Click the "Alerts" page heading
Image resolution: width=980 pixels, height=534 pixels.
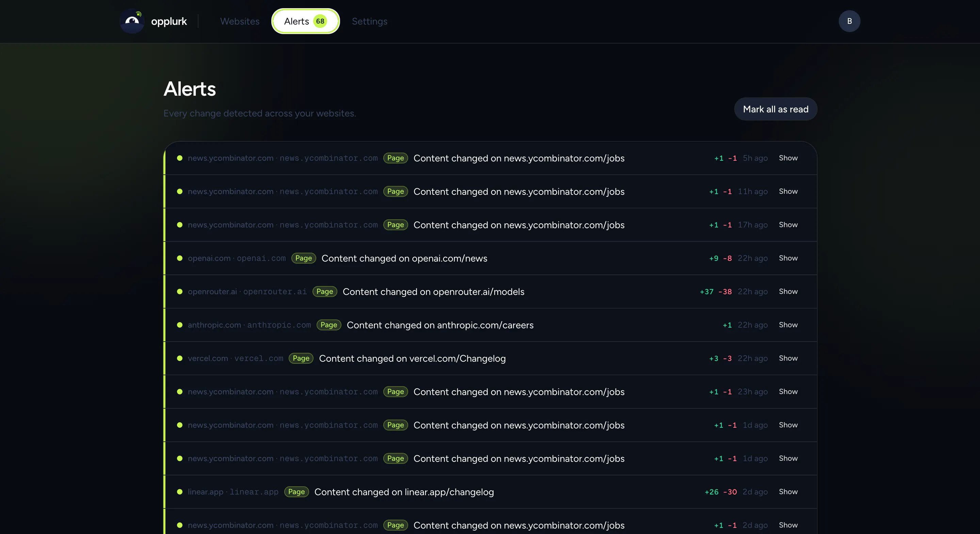[x=190, y=89]
